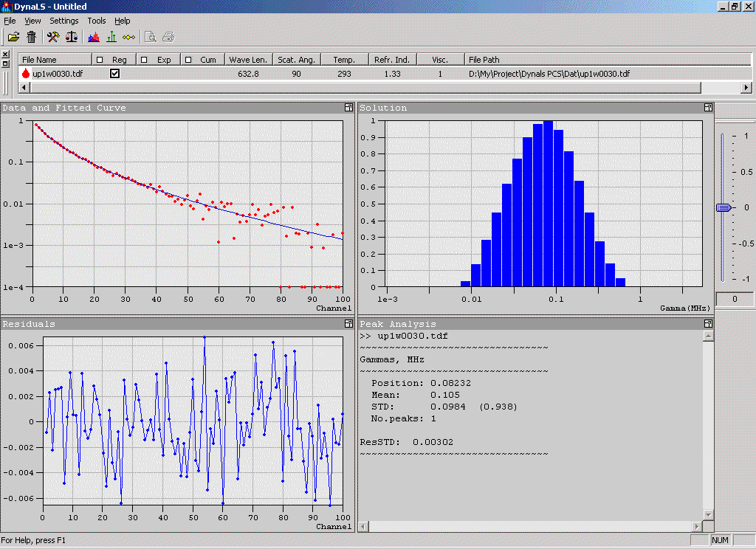Click the balance scales toolbar icon

point(72,37)
